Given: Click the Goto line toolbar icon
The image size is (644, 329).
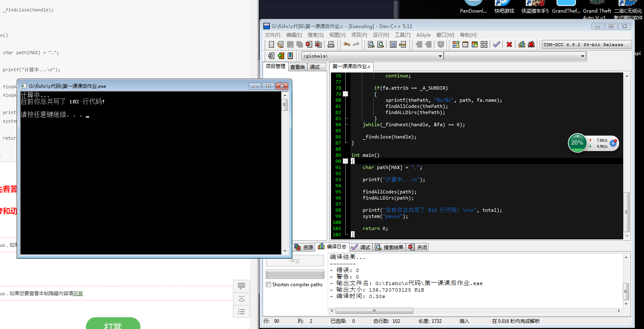Looking at the screenshot, I should (403, 44).
